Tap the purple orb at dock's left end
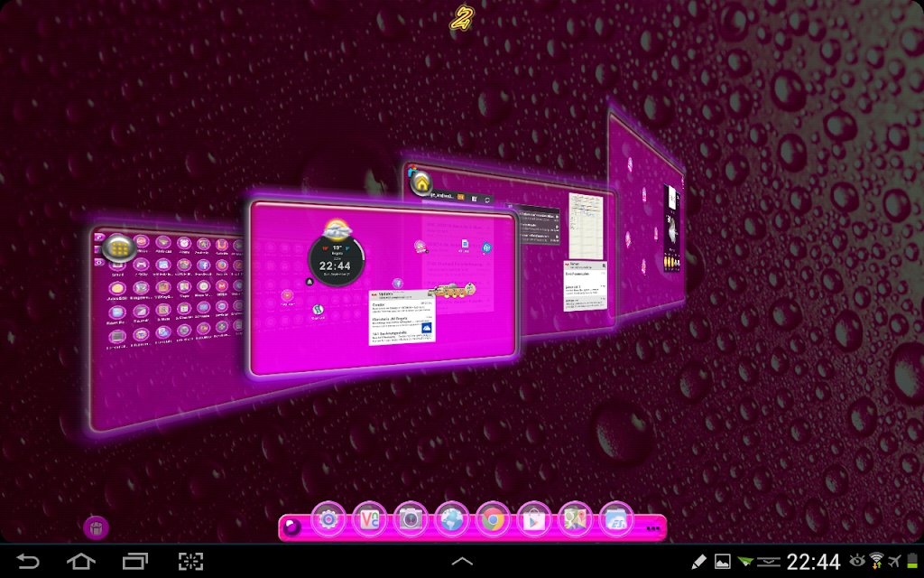This screenshot has height=578, width=924. (291, 527)
